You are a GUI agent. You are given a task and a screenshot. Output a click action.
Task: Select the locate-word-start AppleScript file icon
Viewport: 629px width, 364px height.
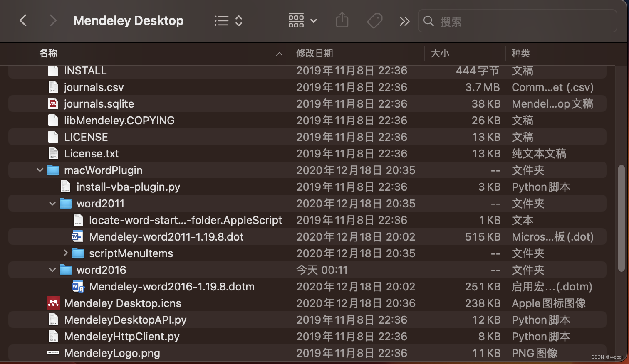(x=78, y=220)
